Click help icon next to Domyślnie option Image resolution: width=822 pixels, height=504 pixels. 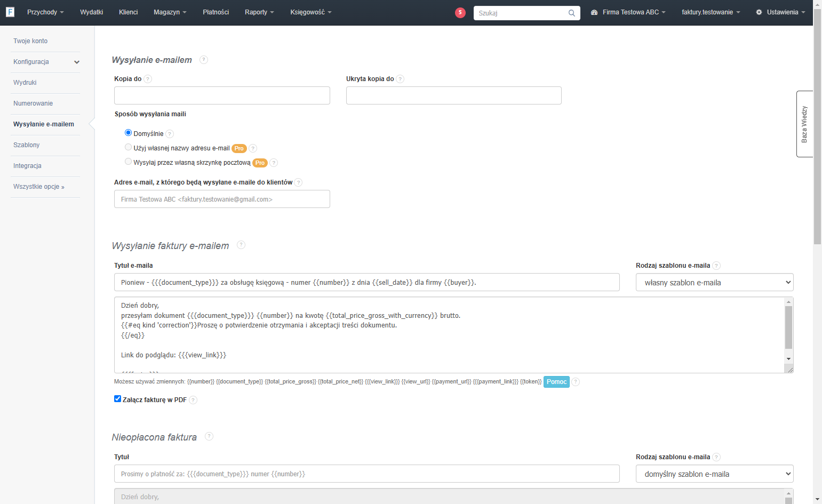click(170, 134)
